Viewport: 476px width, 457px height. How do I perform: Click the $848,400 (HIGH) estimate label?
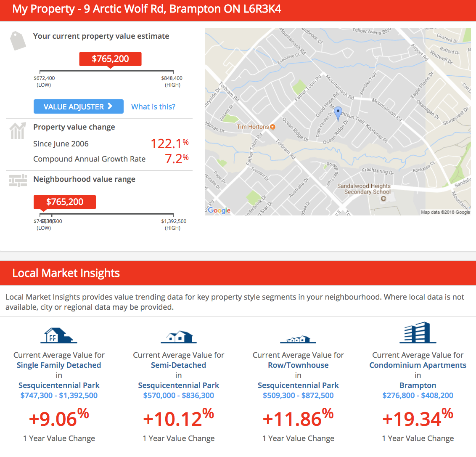point(172,82)
